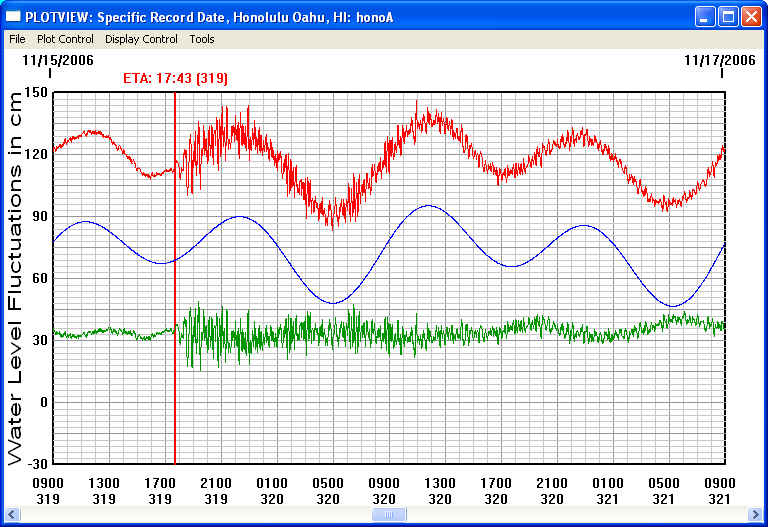
Task: Click the x-axis label '2100 320'
Action: (x=552, y=491)
